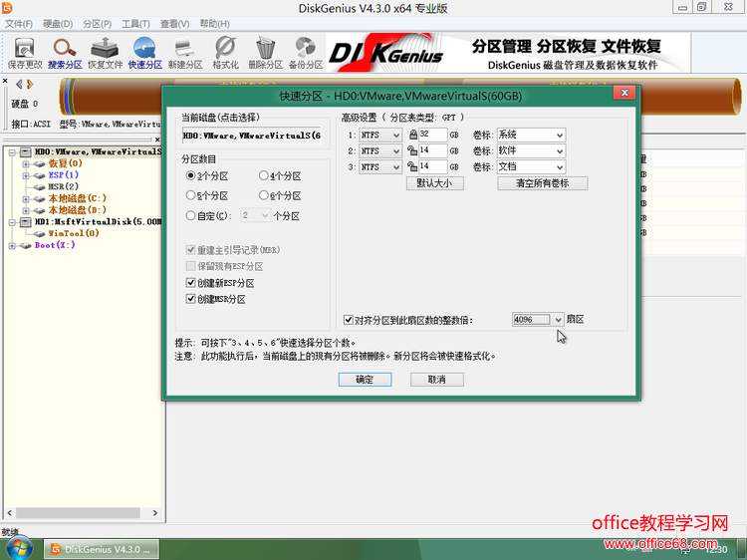
Task: Toggle 创建新ESP分区 checkbox
Action: coord(190,283)
